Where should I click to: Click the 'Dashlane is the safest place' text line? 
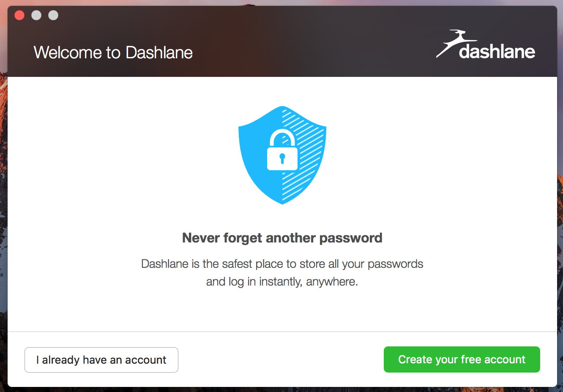[x=282, y=264]
